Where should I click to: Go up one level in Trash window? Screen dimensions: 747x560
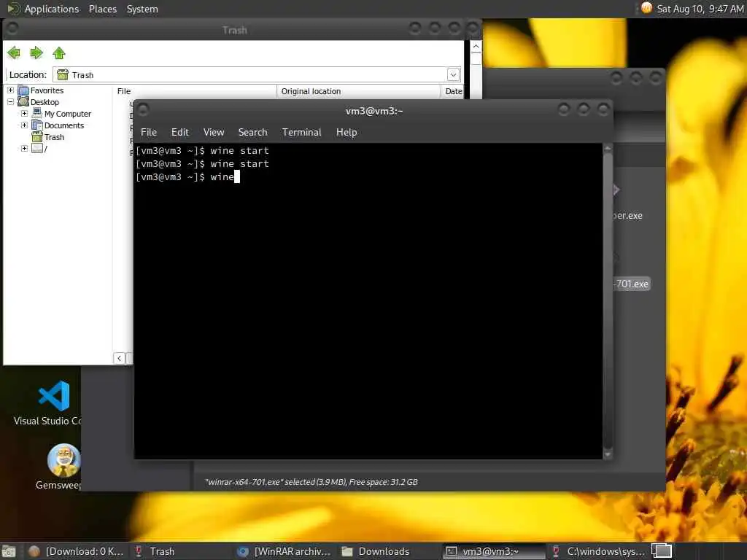(59, 52)
